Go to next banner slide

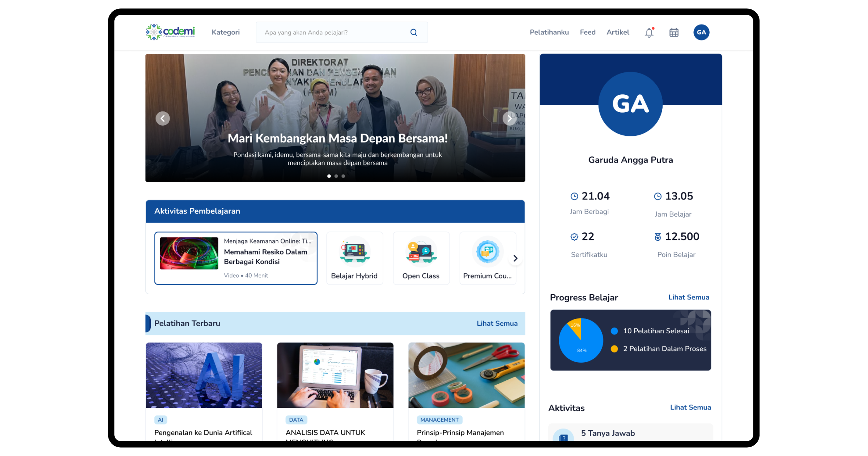[510, 118]
